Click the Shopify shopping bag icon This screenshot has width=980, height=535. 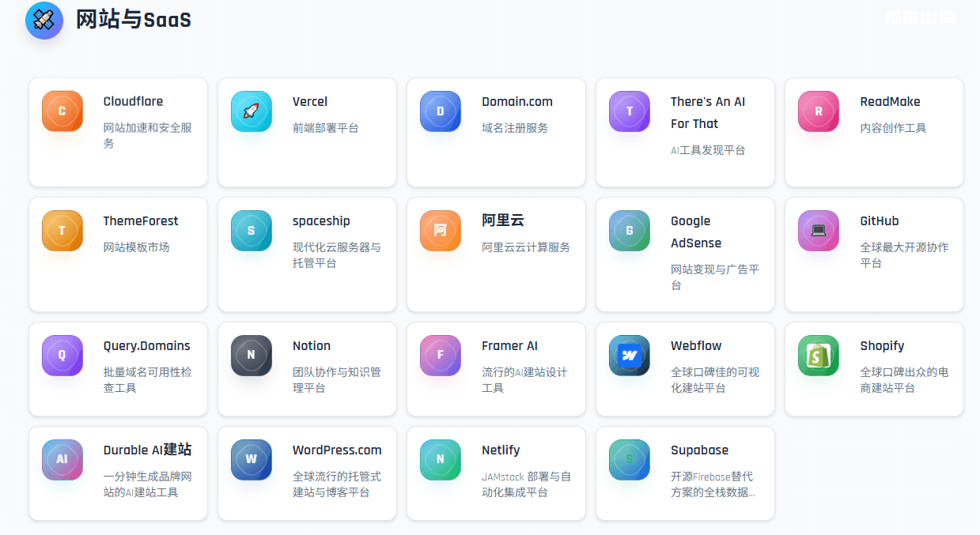(819, 356)
